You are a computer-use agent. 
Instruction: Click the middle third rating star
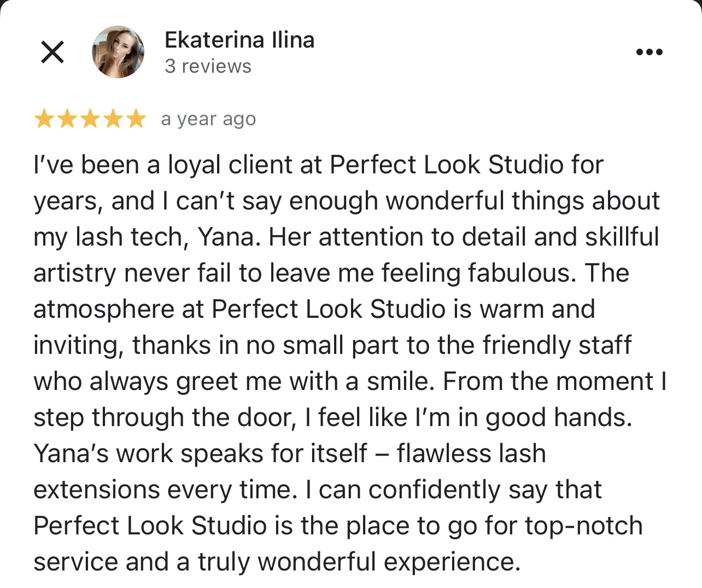(90, 119)
